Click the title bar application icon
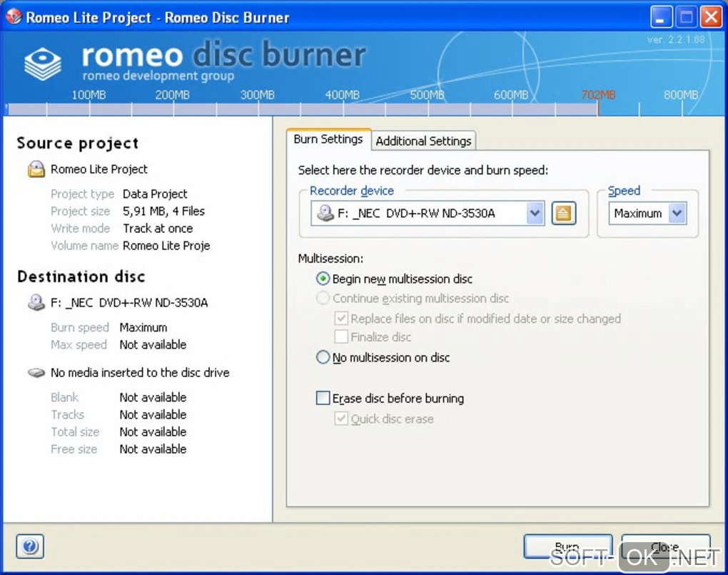Viewport: 728px width, 575px height. pos(14,16)
